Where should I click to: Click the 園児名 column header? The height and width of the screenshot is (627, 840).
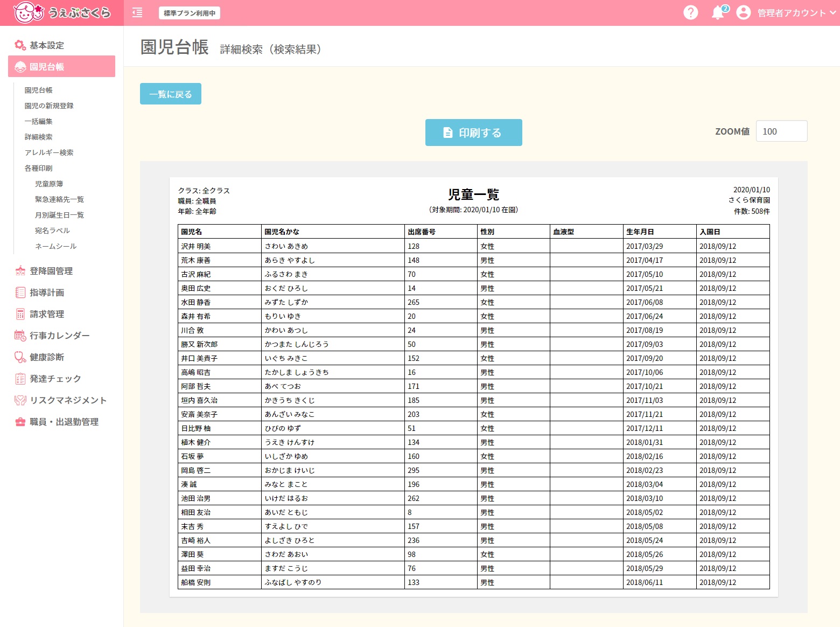(x=220, y=232)
